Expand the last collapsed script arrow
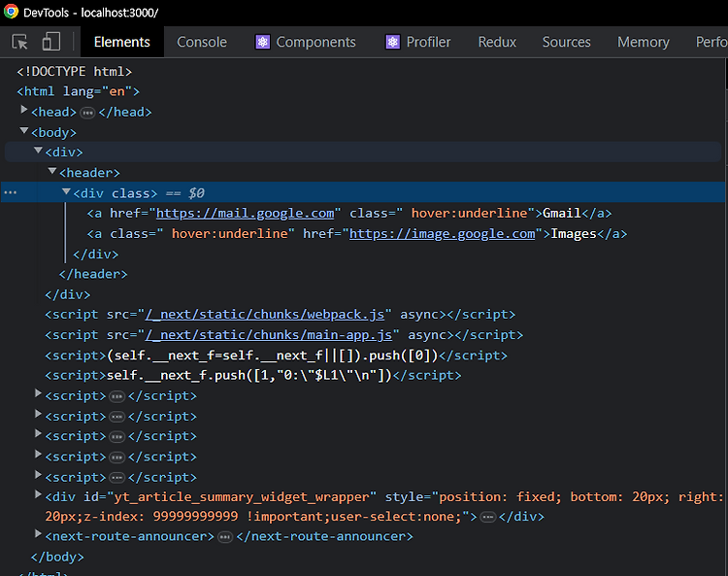This screenshot has width=728, height=576. coord(38,475)
